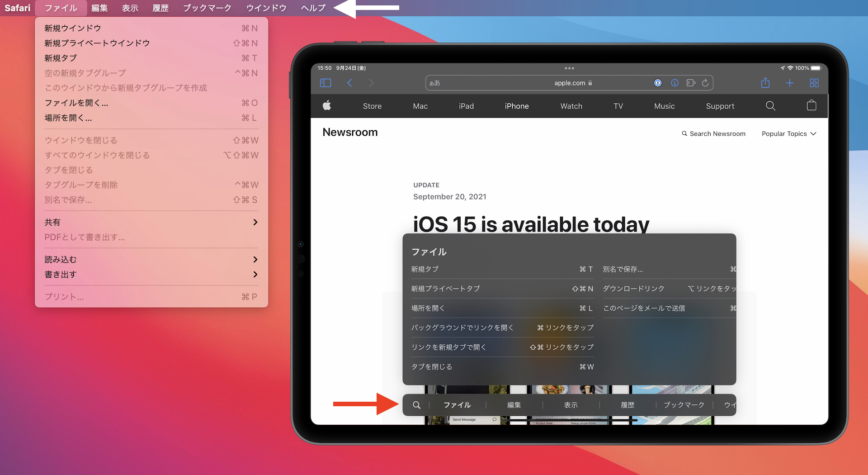Toggle the iPad Safari sidebar icon
Viewport: 868px width, 475px height.
(x=325, y=83)
